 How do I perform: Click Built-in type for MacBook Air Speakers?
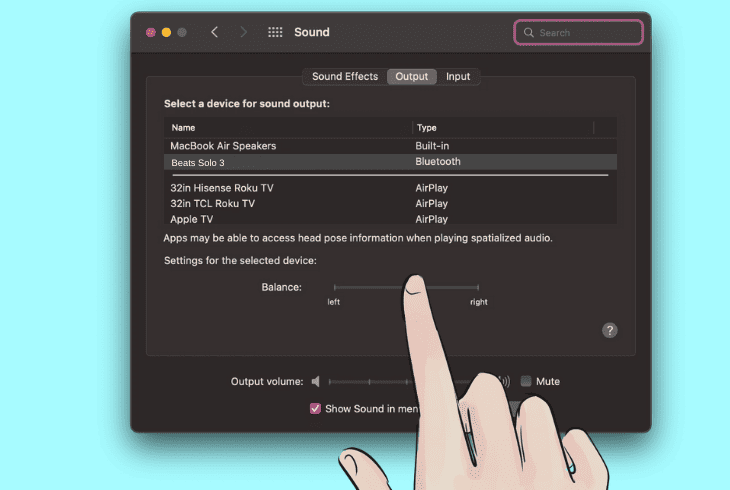pyautogui.click(x=432, y=146)
